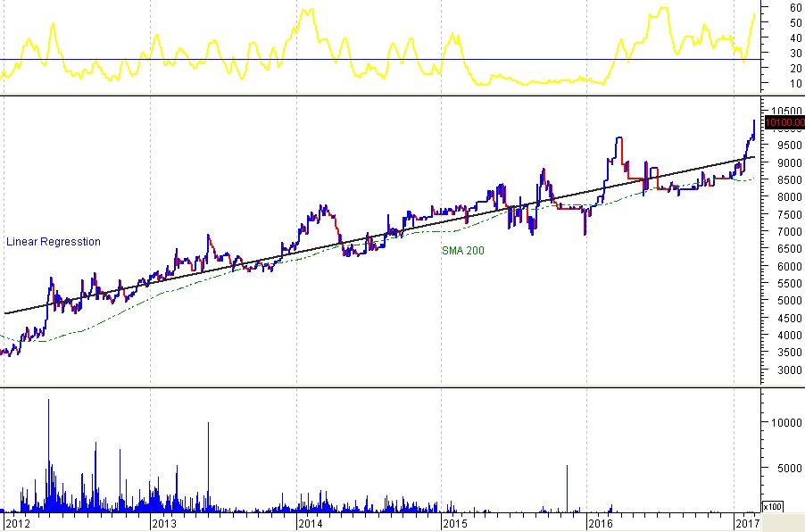805x532 pixels.
Task: Click the green "SMA 200" label
Action: 463,251
